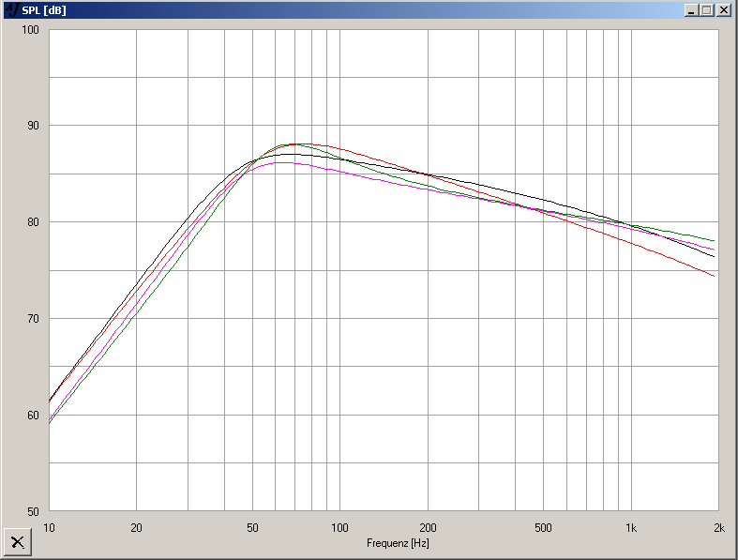Click the 200 label on frequency axis
Viewport: 738px width, 560px height.
coord(428,527)
